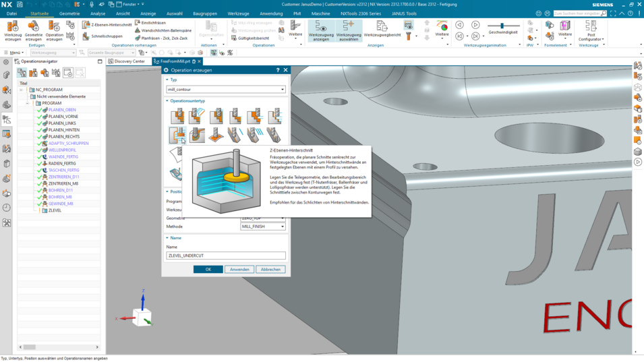Adjust the Geschwindigkeit slider
The width and height of the screenshot is (644, 362).
coord(502,26)
